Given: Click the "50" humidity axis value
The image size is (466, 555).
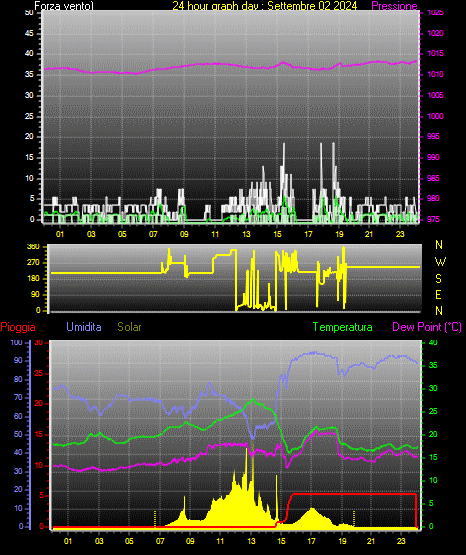Looking at the screenshot, I should click(18, 434).
